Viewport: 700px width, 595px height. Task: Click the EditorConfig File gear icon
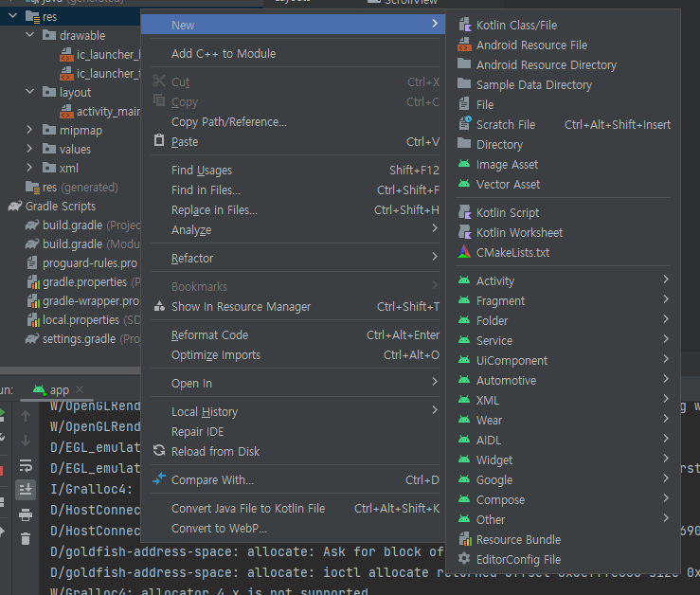point(464,558)
